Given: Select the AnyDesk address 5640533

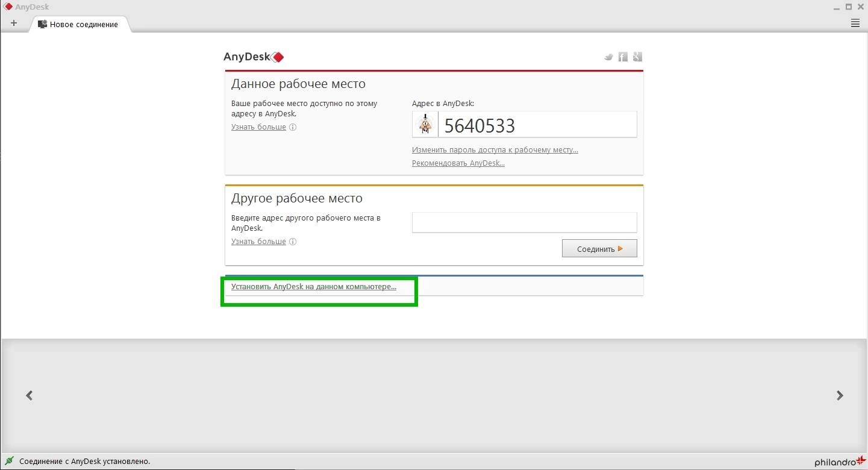Looking at the screenshot, I should point(479,125).
